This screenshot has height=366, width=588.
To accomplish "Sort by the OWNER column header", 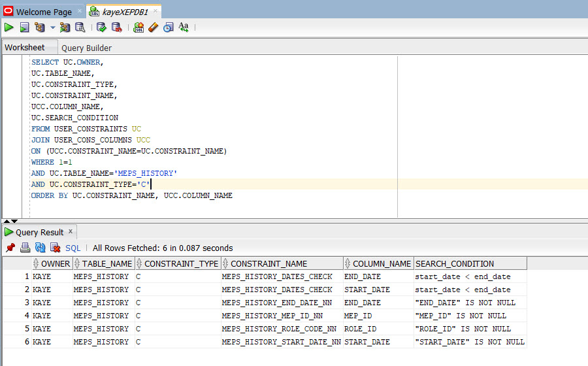I will (52, 263).
